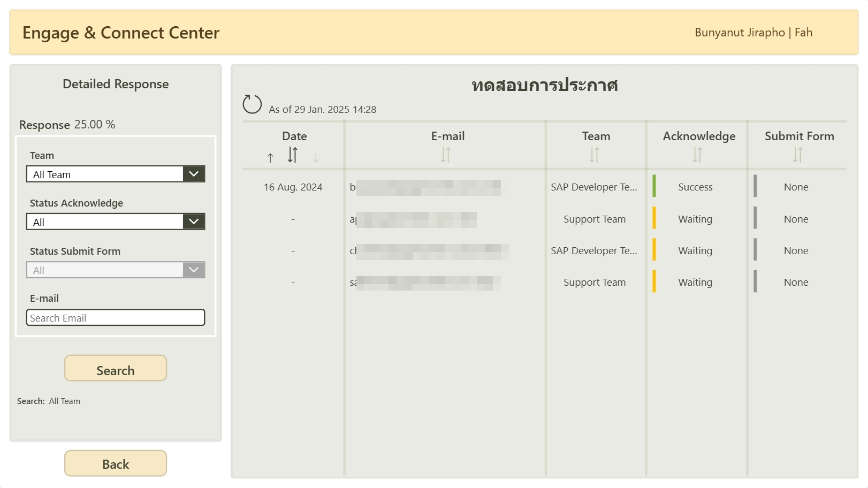Click the Date column sort toggle icon
Viewport: 868px width, 488px height.
coord(292,155)
